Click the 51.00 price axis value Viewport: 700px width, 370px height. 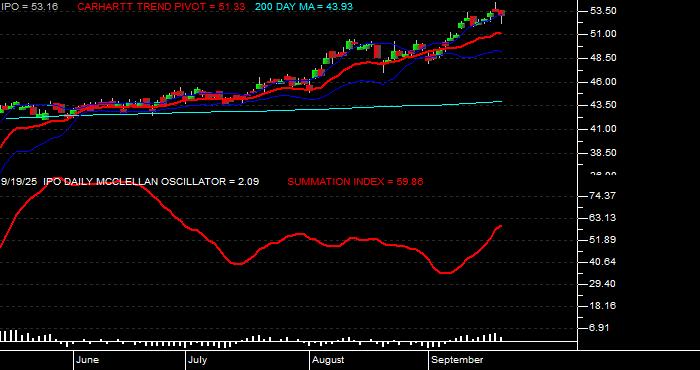click(x=604, y=34)
